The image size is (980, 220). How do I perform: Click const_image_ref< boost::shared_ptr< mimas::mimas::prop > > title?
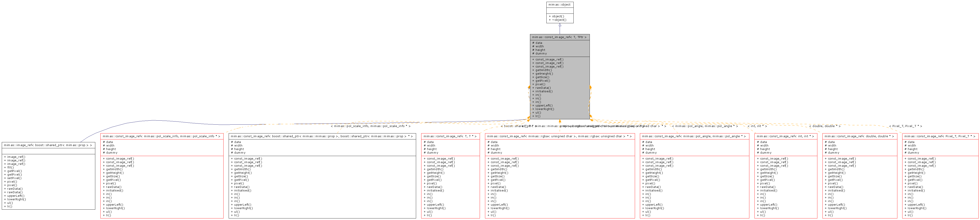pyautogui.click(x=321, y=136)
